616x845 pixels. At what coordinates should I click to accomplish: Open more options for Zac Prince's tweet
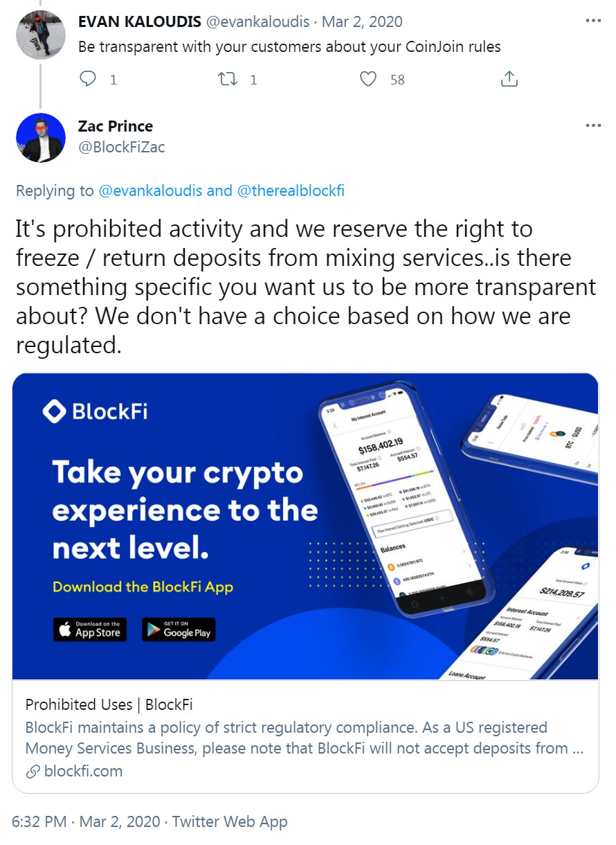(593, 125)
